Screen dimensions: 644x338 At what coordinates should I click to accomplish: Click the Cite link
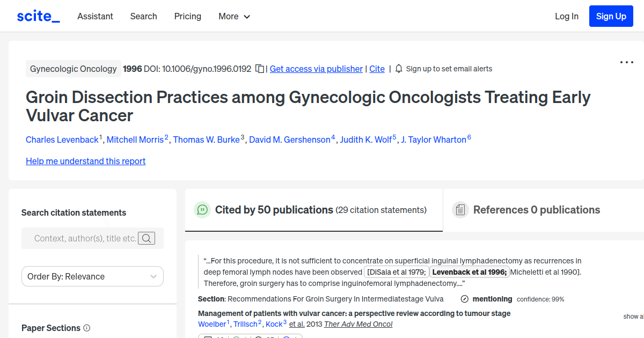[x=377, y=69]
